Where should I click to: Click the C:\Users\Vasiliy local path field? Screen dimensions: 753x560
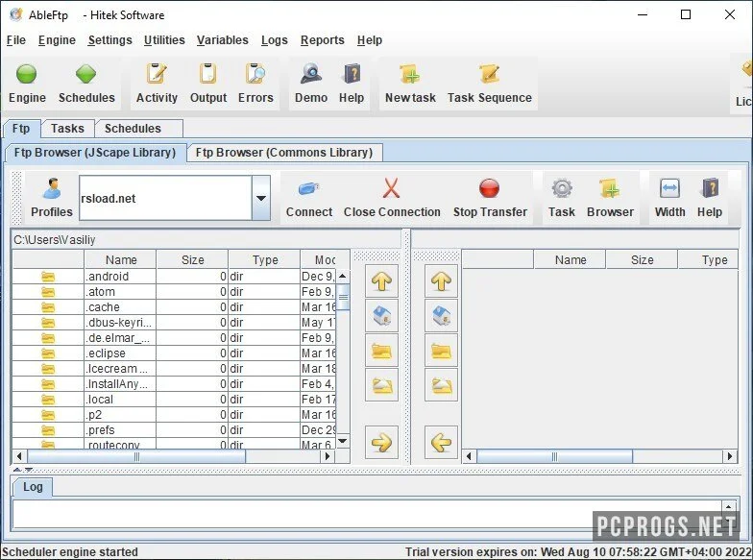pyautogui.click(x=206, y=240)
